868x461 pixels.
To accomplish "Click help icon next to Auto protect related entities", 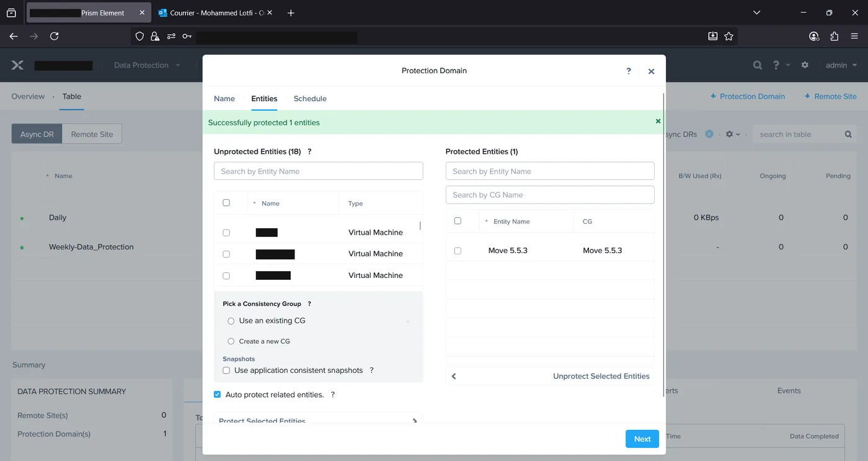I will click(333, 395).
